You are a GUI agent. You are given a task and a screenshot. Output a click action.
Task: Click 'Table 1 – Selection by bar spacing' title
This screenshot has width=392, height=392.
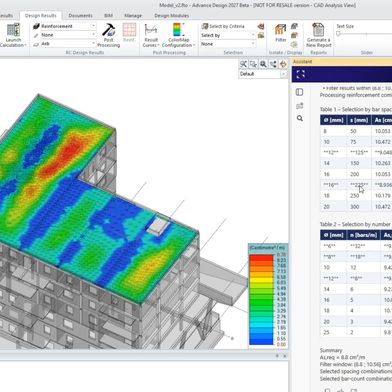tap(356, 109)
